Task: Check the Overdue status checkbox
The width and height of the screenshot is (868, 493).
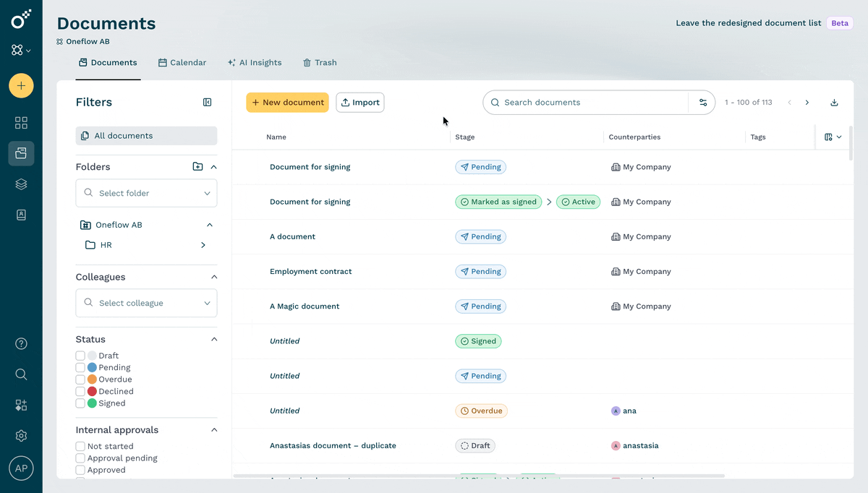Action: point(80,380)
